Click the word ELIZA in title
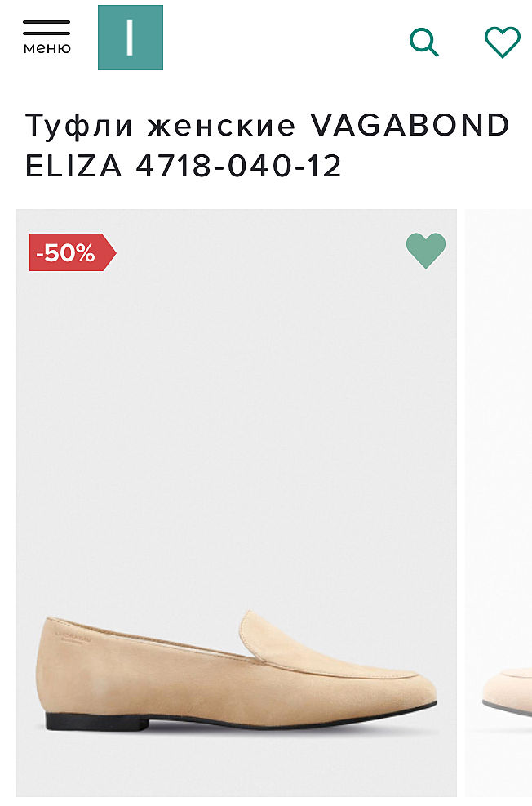The height and width of the screenshot is (806, 532). pos(74,166)
